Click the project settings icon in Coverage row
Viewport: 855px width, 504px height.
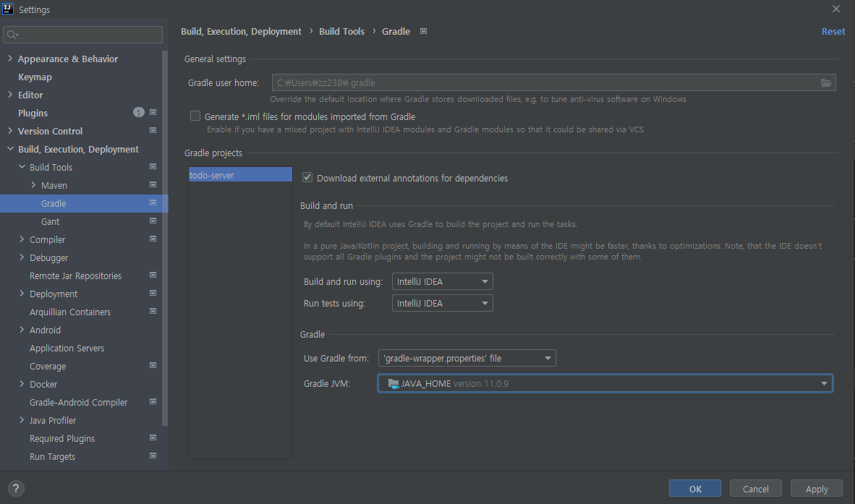click(153, 366)
